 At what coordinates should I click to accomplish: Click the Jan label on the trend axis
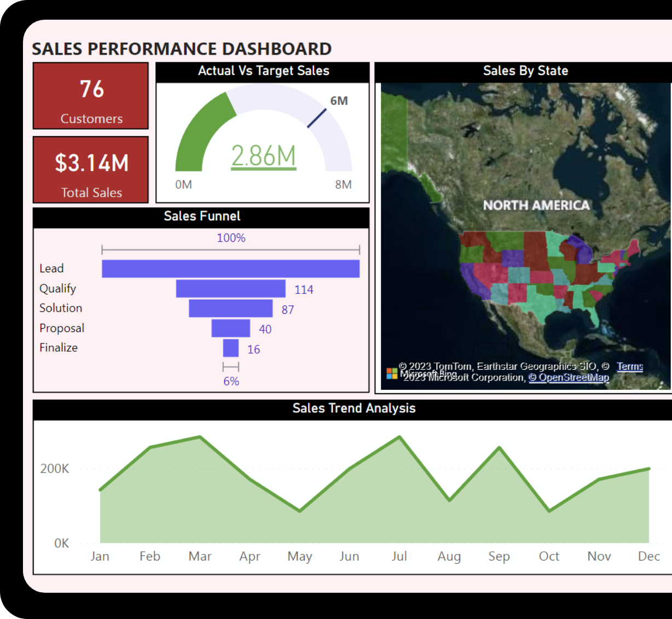point(100,557)
